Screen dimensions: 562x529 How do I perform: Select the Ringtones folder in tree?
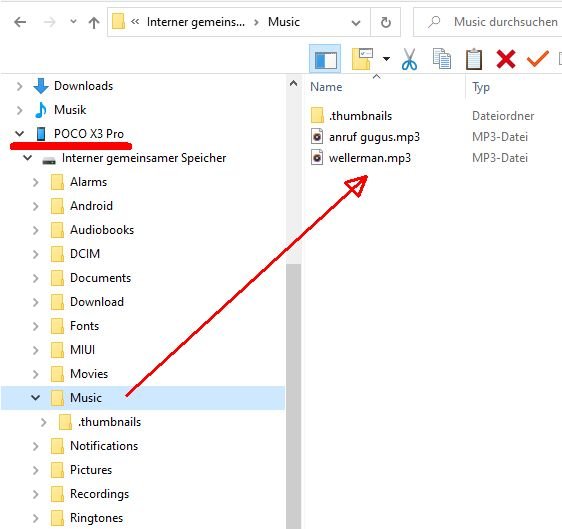click(96, 518)
